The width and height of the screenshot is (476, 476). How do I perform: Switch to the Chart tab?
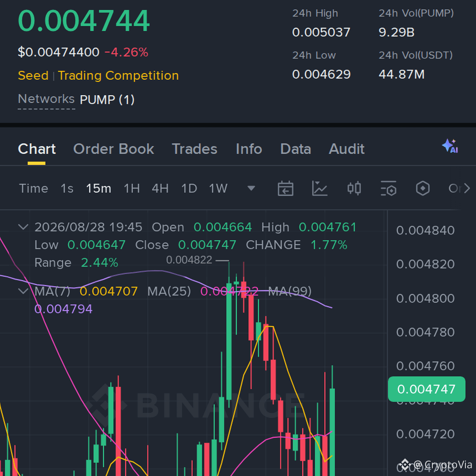(x=37, y=149)
